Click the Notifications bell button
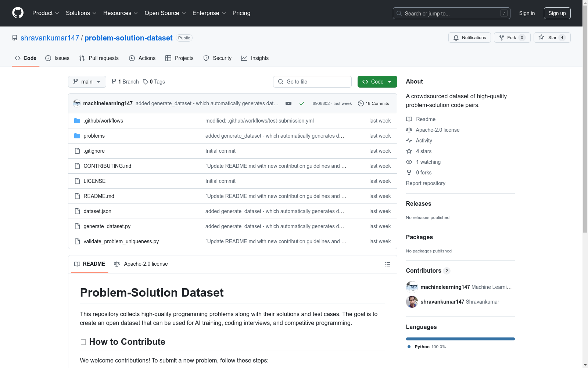588x368 pixels. (x=470, y=38)
